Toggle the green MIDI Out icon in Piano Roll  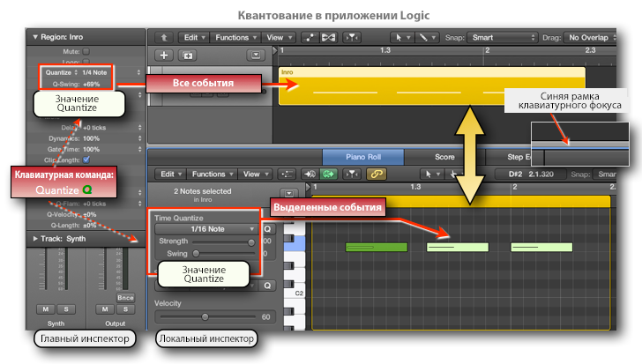point(328,175)
